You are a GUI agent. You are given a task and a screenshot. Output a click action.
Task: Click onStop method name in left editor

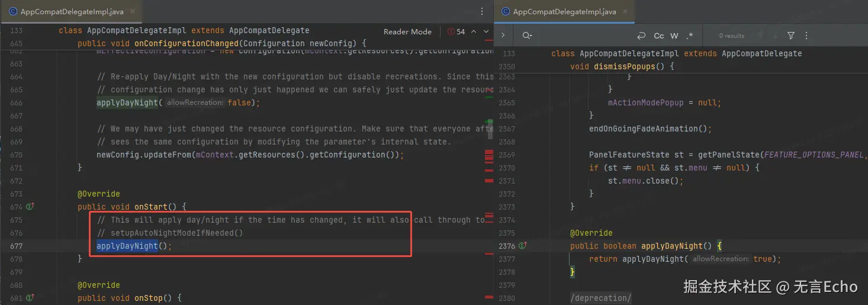(x=149, y=298)
